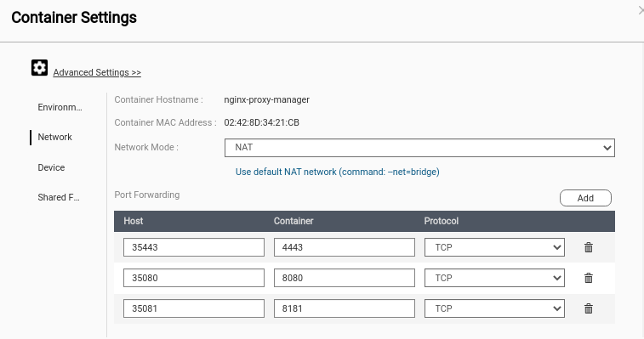Image resolution: width=644 pixels, height=339 pixels.
Task: Delete the 35081 port forwarding row
Action: click(589, 308)
